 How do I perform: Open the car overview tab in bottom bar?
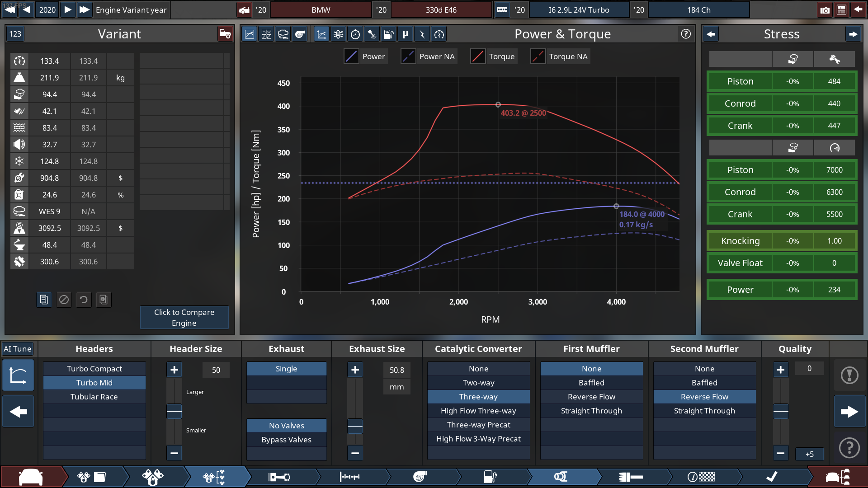tap(31, 477)
